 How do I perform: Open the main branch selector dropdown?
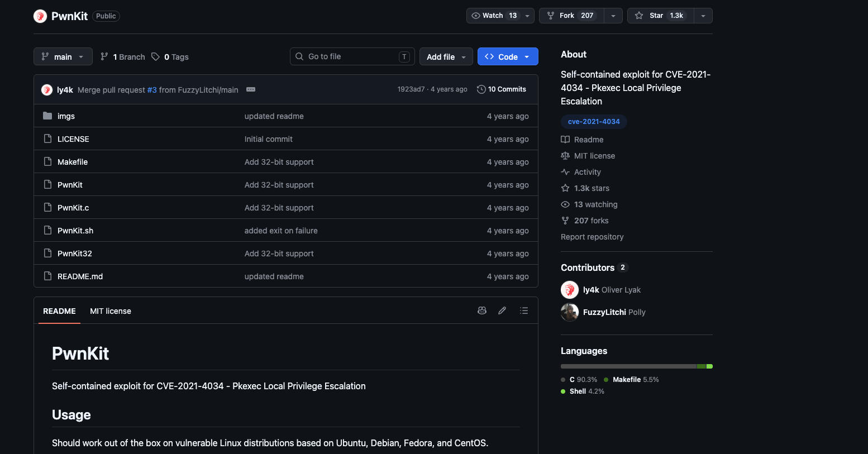pos(63,56)
